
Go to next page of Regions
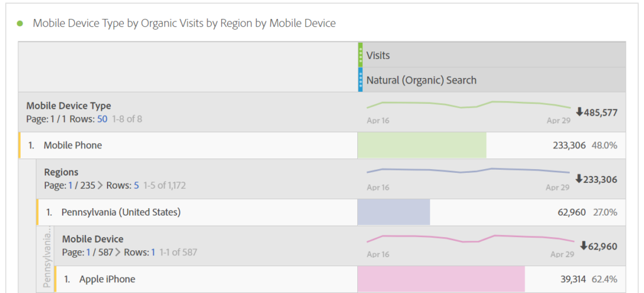(x=100, y=185)
